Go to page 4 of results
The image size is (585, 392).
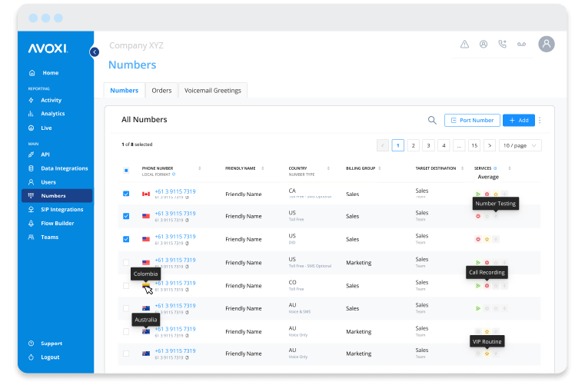point(444,145)
